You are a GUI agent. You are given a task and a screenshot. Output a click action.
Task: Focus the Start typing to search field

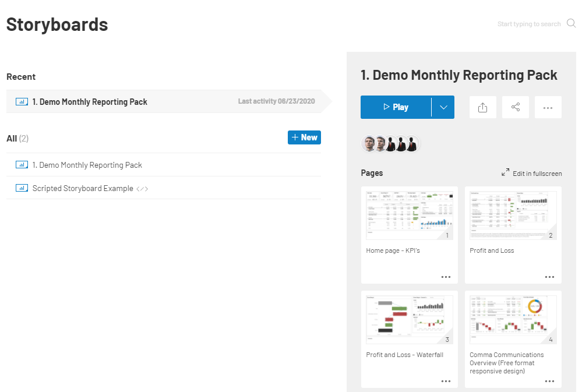(x=528, y=24)
